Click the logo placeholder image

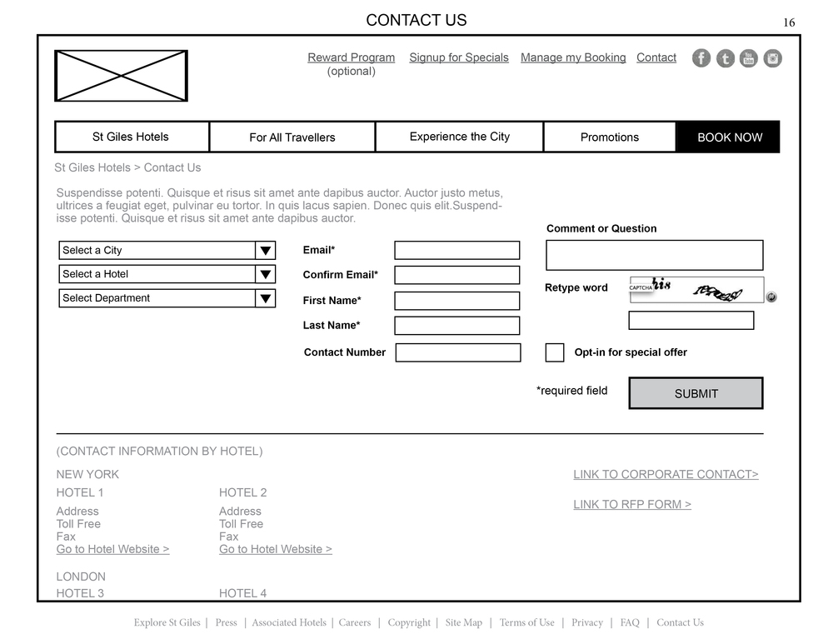[x=121, y=76]
